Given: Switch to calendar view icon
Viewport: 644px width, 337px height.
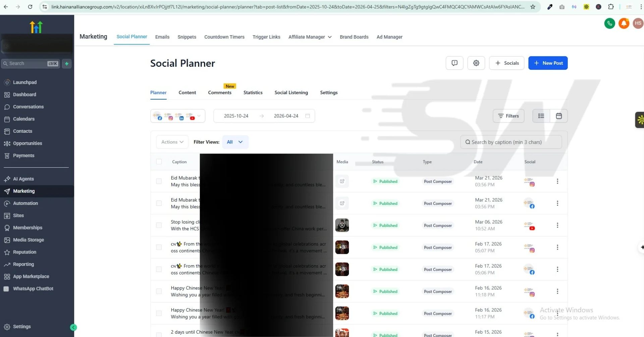Looking at the screenshot, I should pos(558,116).
